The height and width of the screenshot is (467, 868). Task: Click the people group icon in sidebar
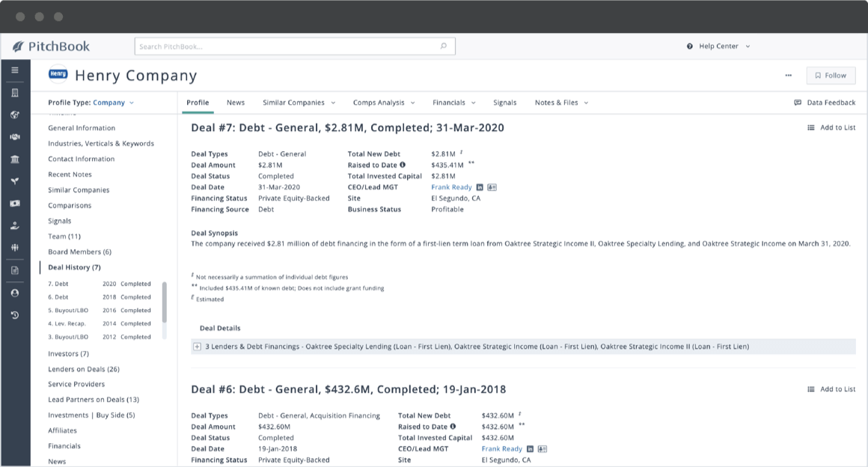tap(15, 248)
